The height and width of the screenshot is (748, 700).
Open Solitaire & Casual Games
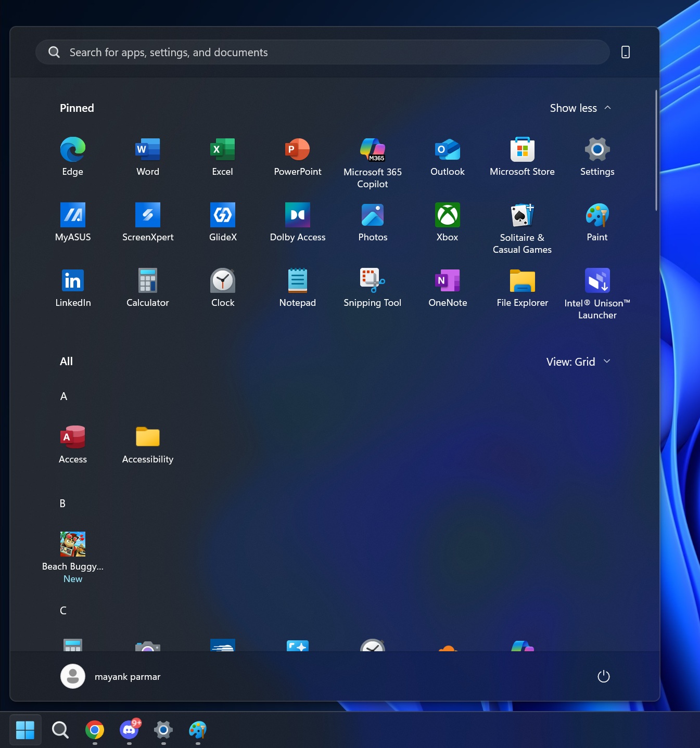[x=523, y=228]
